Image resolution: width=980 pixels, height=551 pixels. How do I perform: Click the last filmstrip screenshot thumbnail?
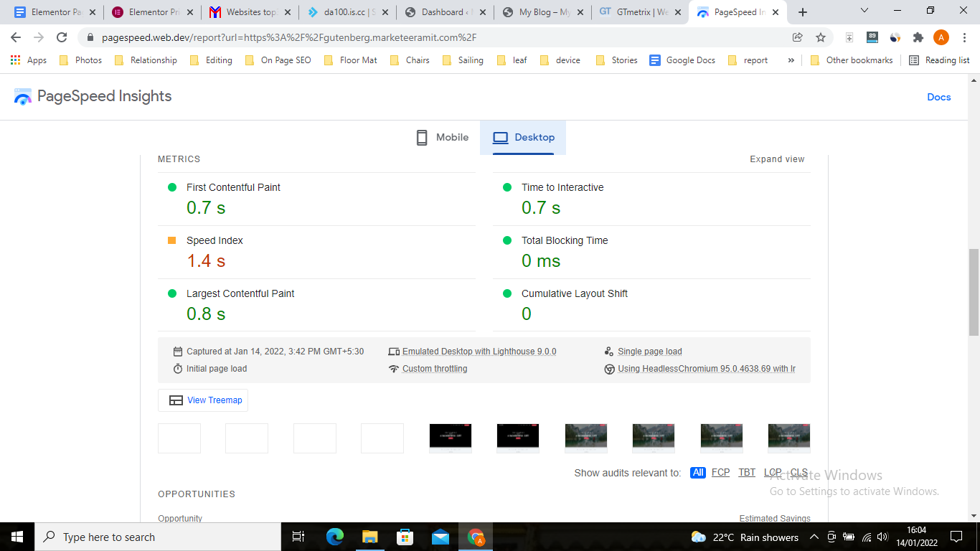point(789,438)
